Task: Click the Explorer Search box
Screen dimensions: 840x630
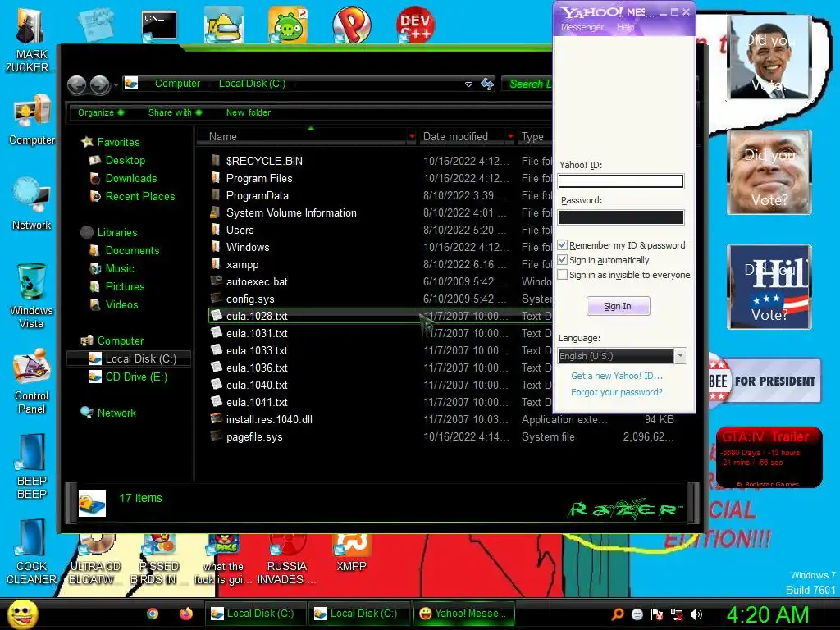Action: tap(527, 84)
